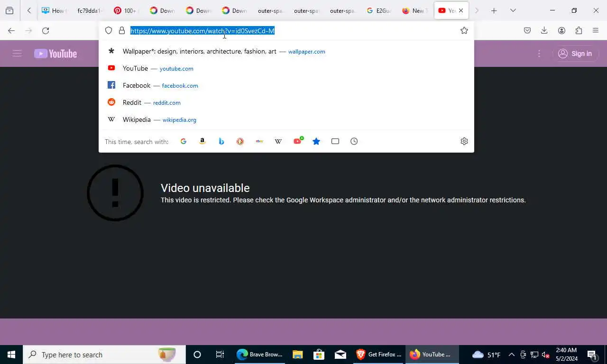Open YouTube settings three-dot menu
The image size is (607, 364).
(539, 54)
